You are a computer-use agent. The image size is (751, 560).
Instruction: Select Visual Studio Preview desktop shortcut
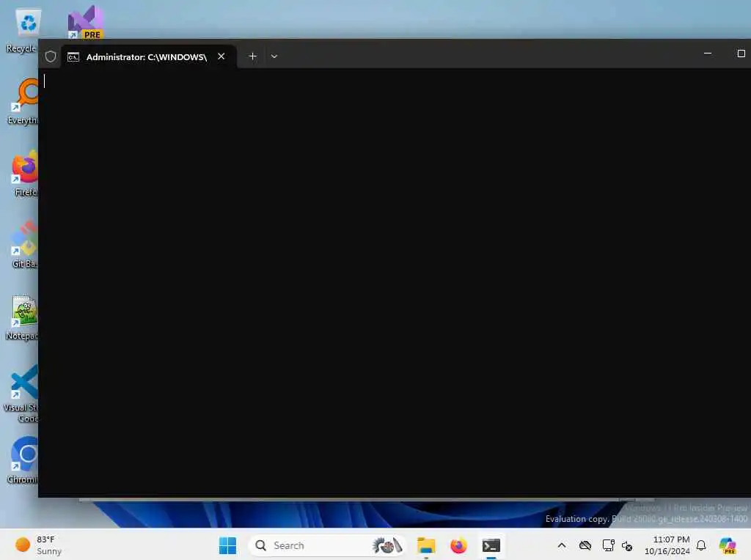(x=85, y=23)
